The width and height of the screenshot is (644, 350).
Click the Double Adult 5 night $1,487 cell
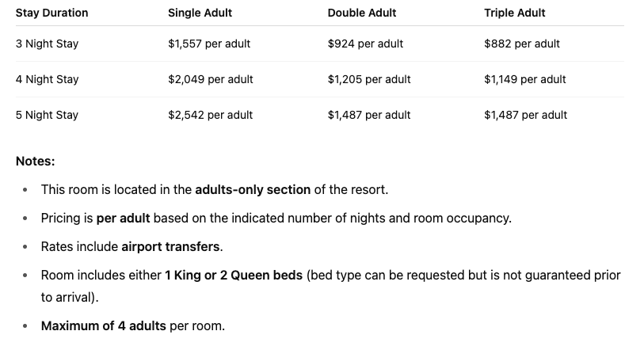368,115
